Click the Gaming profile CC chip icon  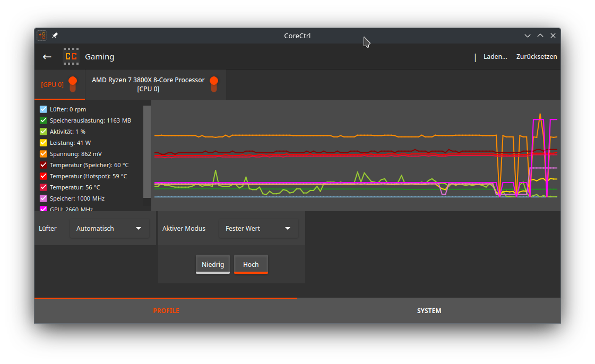(71, 56)
